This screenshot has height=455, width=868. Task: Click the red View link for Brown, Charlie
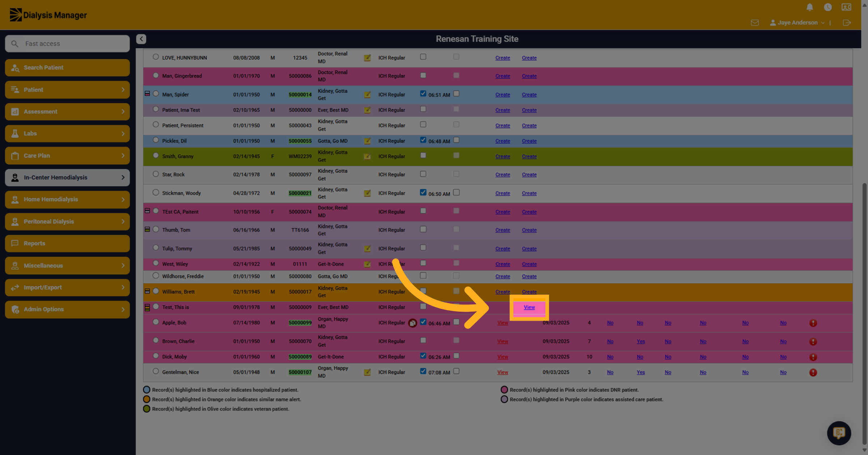pos(503,341)
